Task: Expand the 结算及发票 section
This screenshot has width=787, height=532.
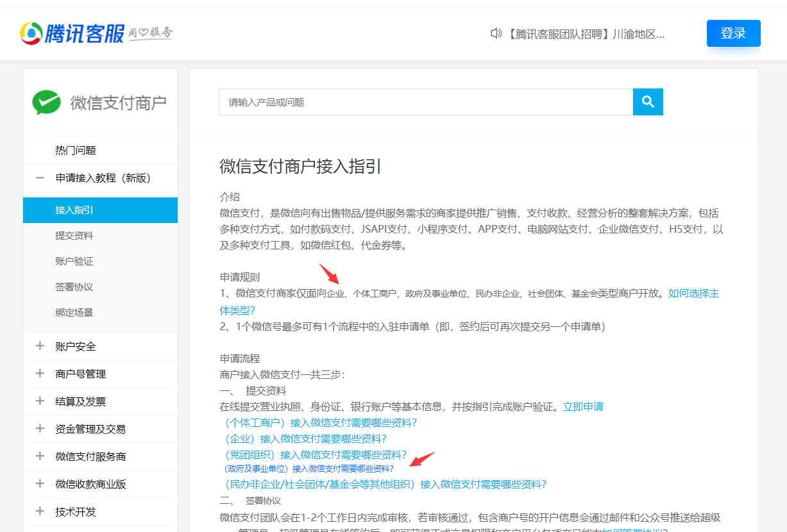Action: click(40, 401)
